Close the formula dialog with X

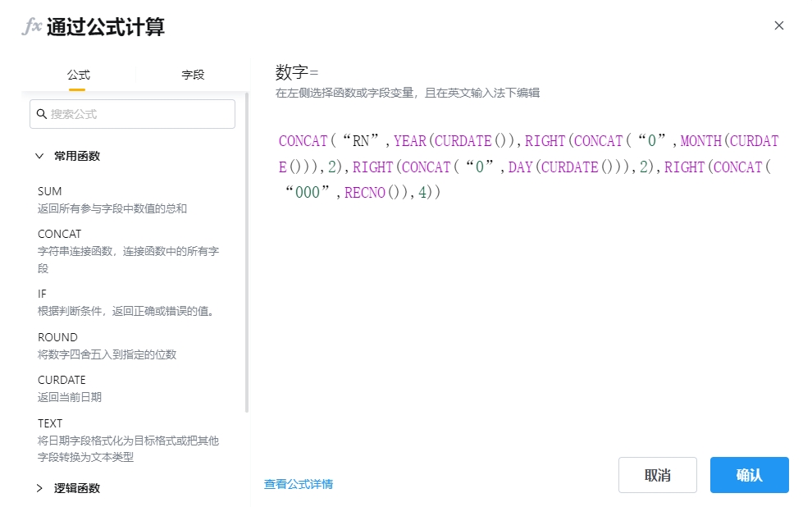pyautogui.click(x=778, y=25)
